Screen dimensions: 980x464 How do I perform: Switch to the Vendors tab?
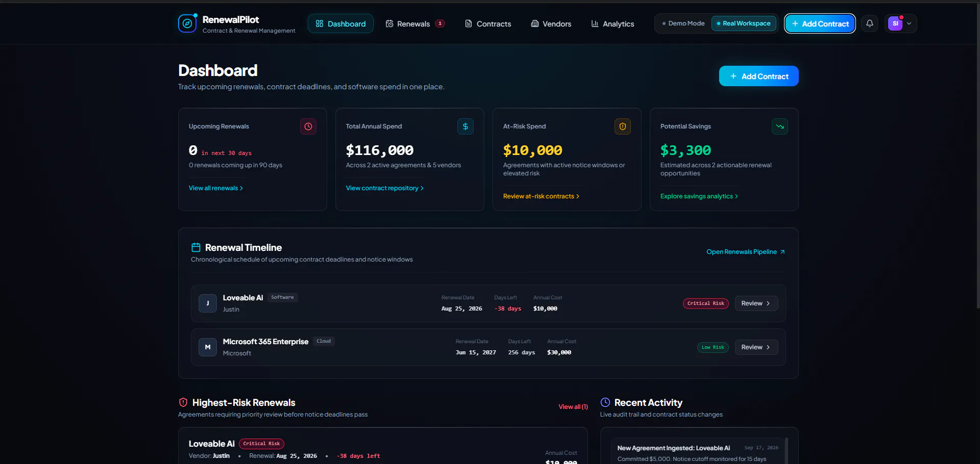click(x=551, y=23)
